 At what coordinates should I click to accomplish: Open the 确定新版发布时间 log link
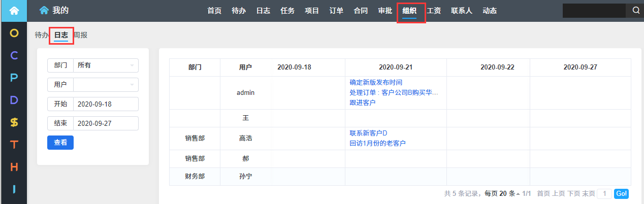coord(376,82)
